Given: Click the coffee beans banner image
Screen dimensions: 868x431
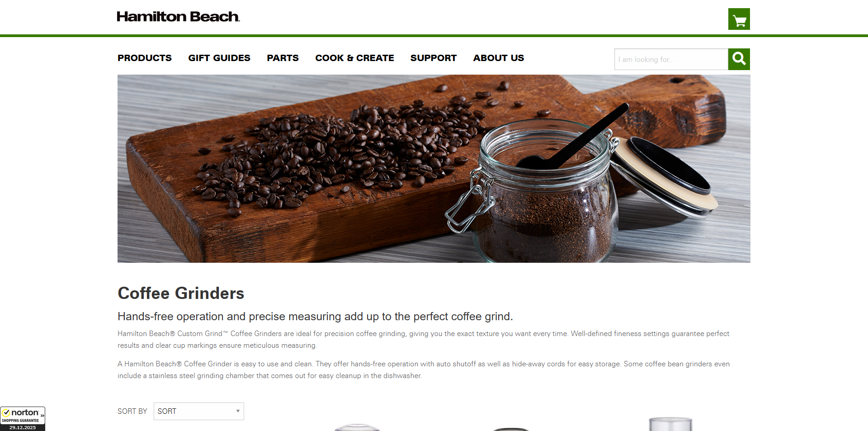Looking at the screenshot, I should tap(434, 169).
